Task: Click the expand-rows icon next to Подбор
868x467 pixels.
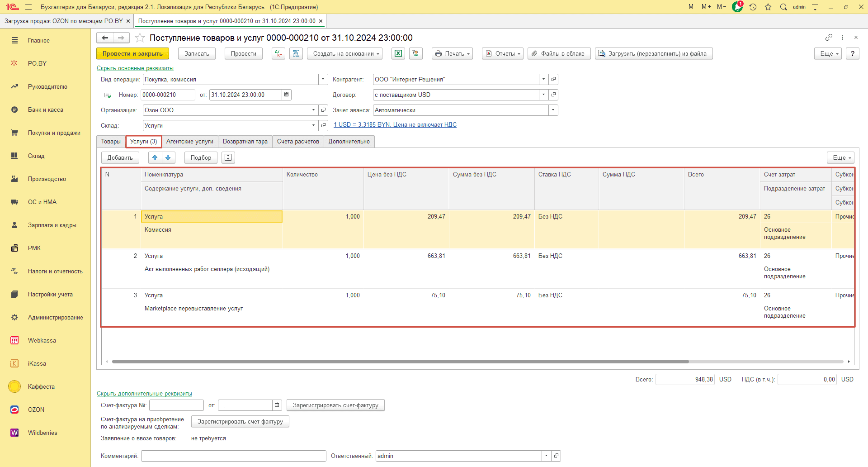Action: coord(228,157)
